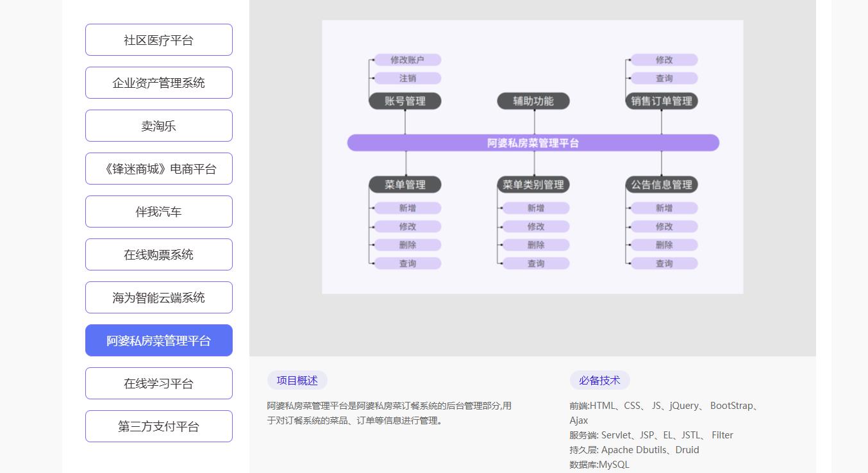Click the 必备技术 label
Viewport: 868px width, 473px height.
(599, 380)
